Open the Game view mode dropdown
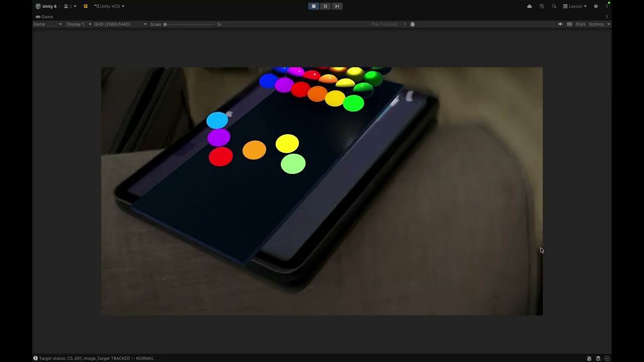Screen dimensions: 644x362 47,24
